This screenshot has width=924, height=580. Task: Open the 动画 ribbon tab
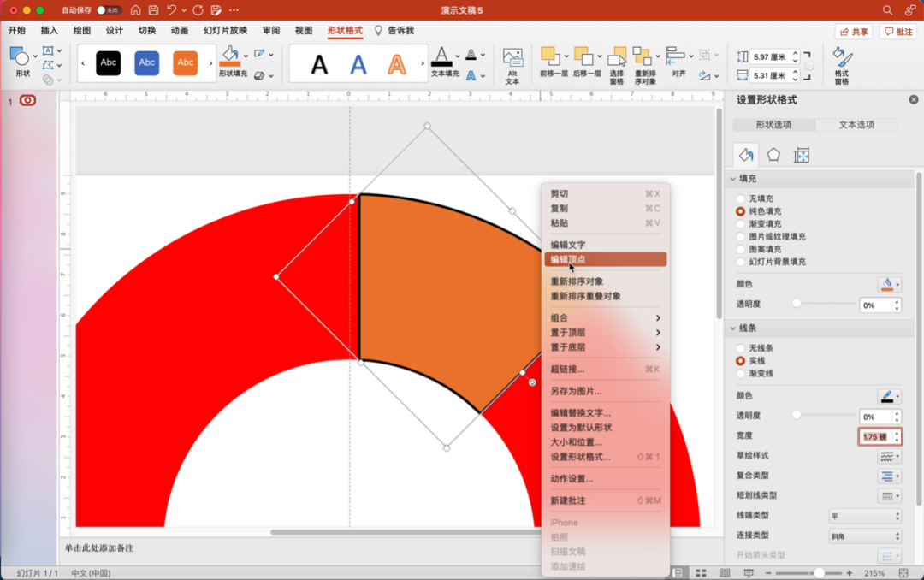(x=179, y=30)
